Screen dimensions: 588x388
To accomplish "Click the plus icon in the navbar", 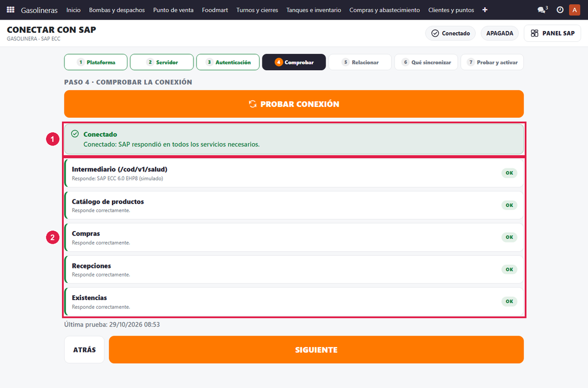I will 485,10.
